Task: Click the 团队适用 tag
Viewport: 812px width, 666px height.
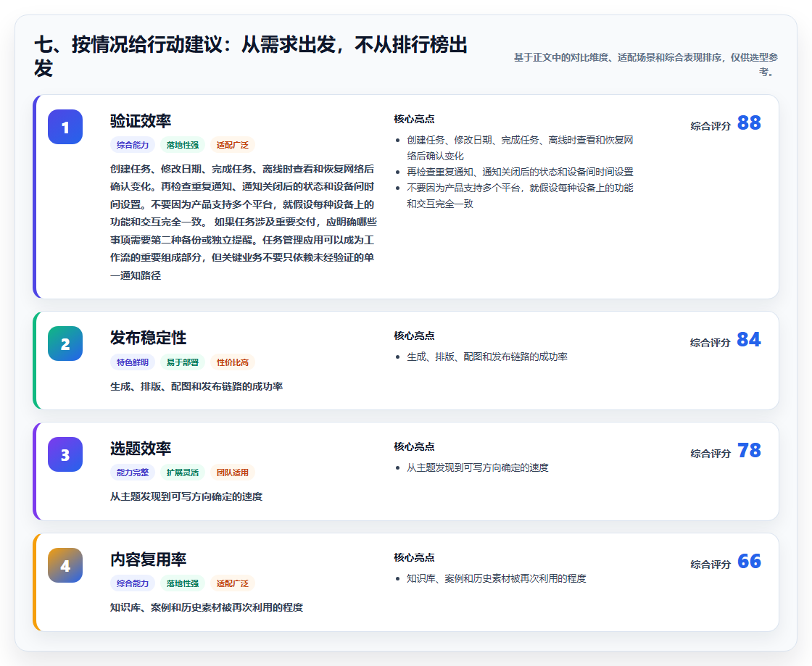Action: (x=233, y=473)
